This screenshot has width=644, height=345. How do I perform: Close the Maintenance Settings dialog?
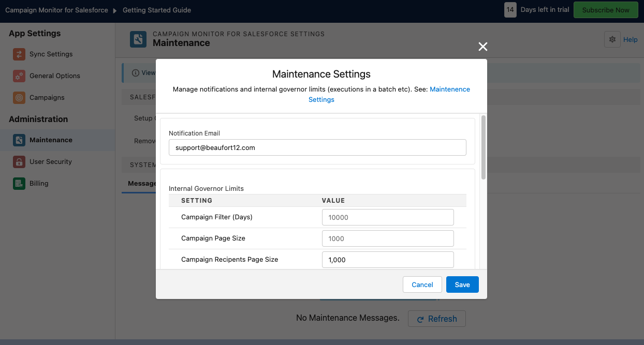tap(483, 47)
